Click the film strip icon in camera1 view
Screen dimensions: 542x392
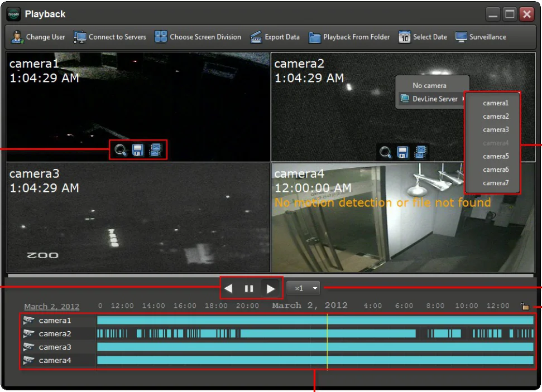click(x=156, y=149)
